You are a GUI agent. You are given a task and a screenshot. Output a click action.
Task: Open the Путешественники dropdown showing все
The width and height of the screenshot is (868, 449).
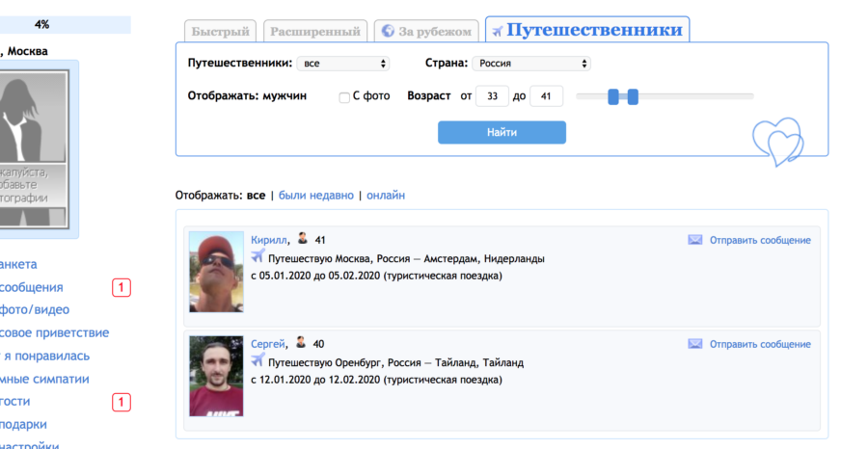tap(343, 64)
